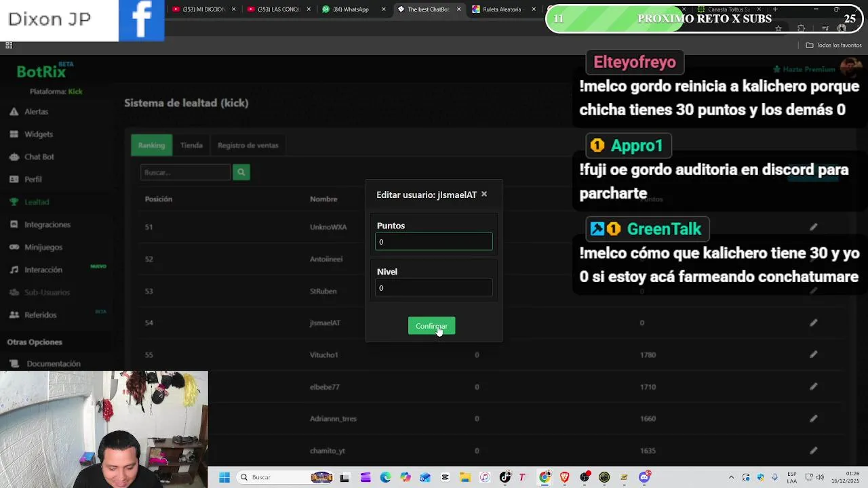Open Todos los favoritos folder
Screen dimensions: 868x488
[x=833, y=45]
